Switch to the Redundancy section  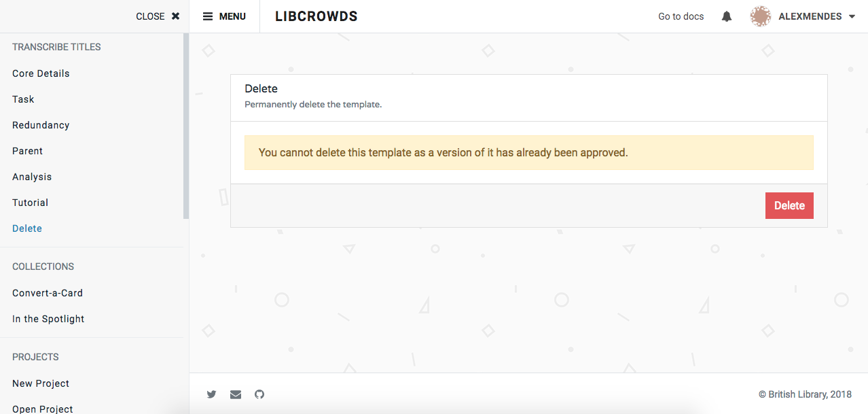40,124
